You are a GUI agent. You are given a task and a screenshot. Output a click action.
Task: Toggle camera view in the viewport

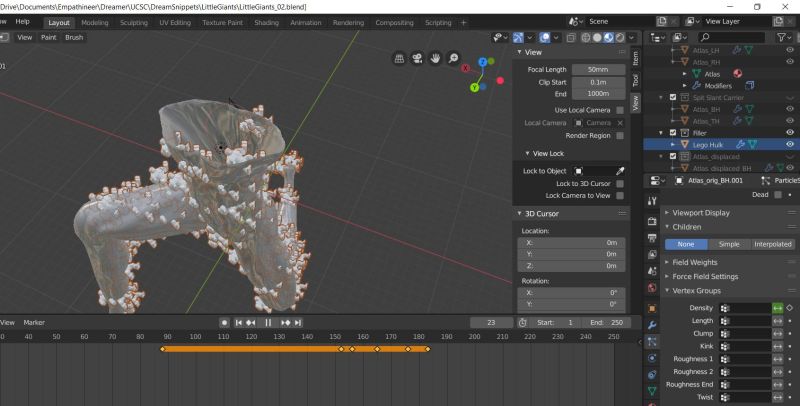(419, 60)
